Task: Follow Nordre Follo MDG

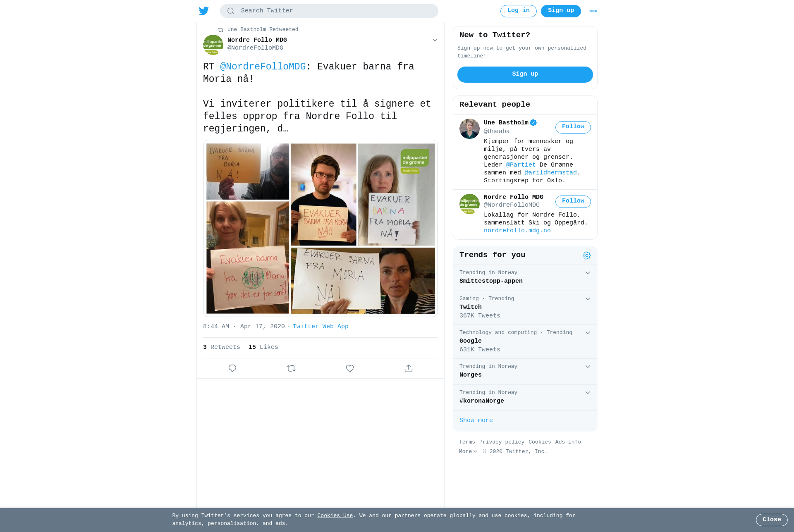Action: pyautogui.click(x=573, y=201)
